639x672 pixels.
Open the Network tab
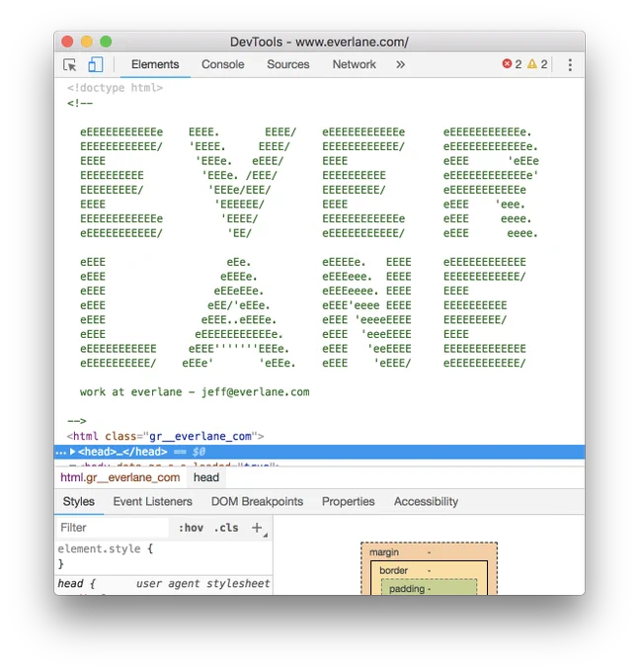click(x=354, y=64)
